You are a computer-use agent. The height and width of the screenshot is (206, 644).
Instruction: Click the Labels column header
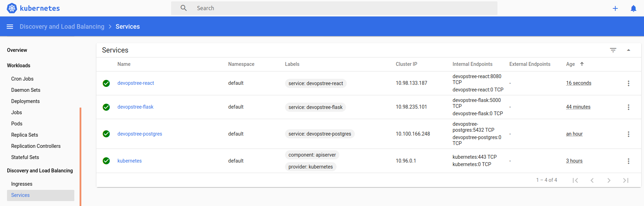point(292,64)
